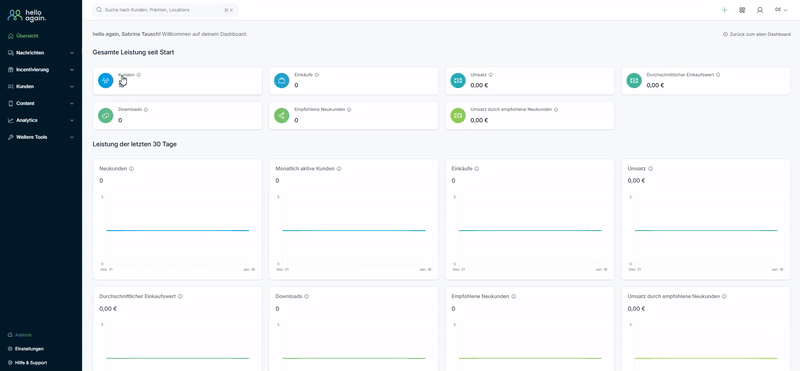Click the Content phone icon
Viewport: 800px width, 371px height.
point(10,104)
